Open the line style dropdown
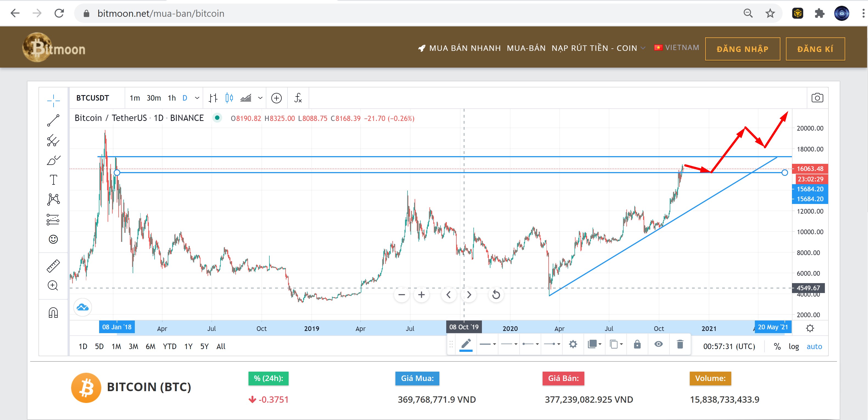The width and height of the screenshot is (868, 420). tap(509, 344)
